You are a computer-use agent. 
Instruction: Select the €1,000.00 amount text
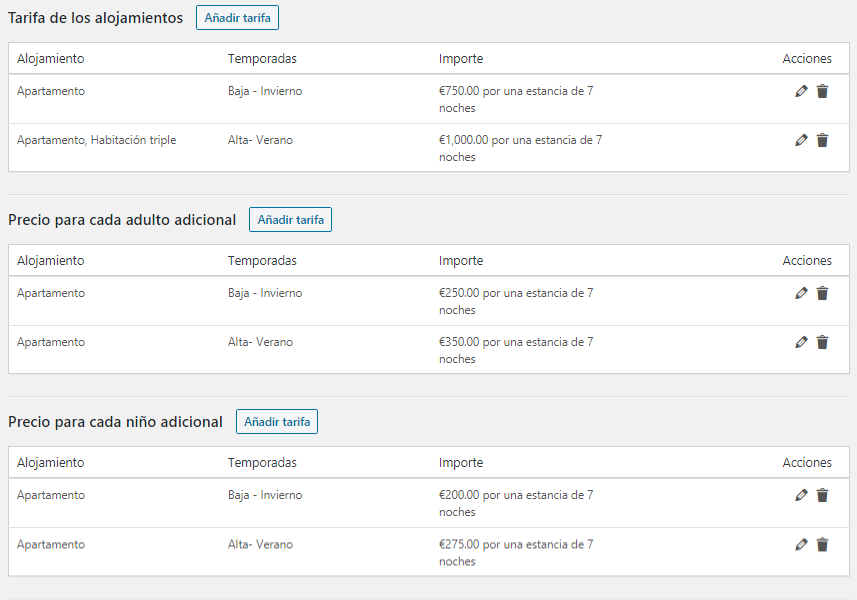(x=463, y=141)
